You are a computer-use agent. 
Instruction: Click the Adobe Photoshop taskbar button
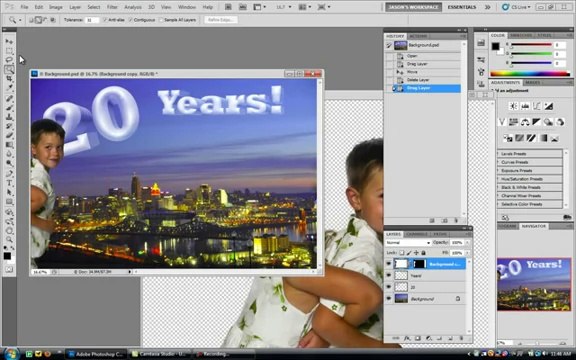[x=97, y=354]
